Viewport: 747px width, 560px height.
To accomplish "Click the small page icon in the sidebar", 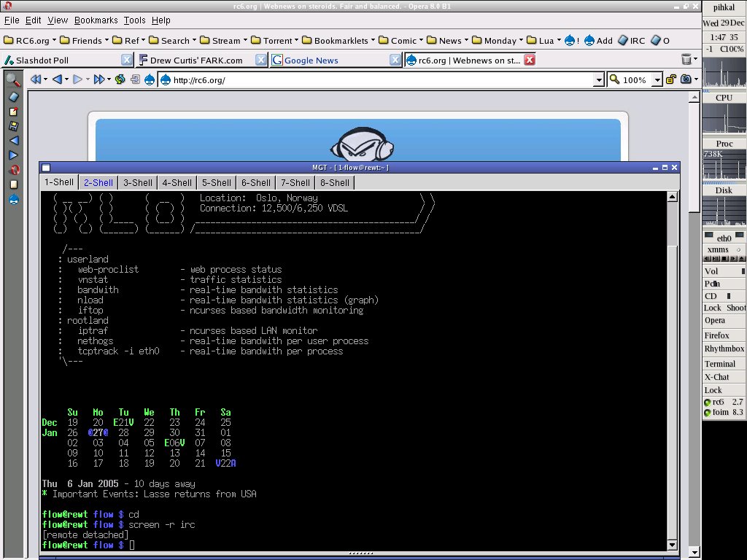I will 14,184.
